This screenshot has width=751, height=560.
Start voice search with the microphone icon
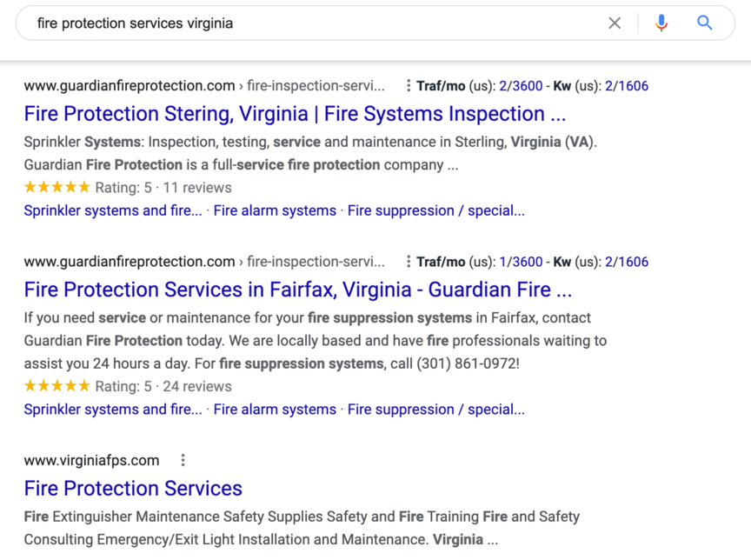point(661,23)
